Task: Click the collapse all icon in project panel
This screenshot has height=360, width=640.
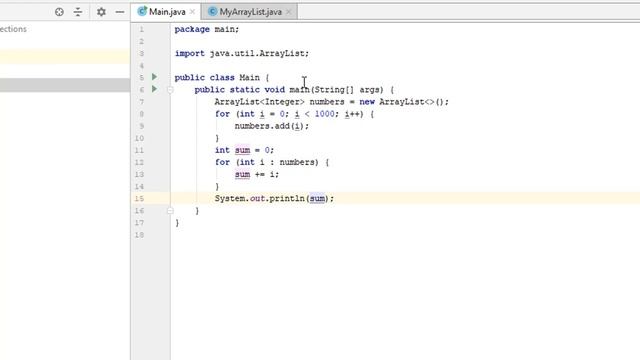Action: click(78, 12)
